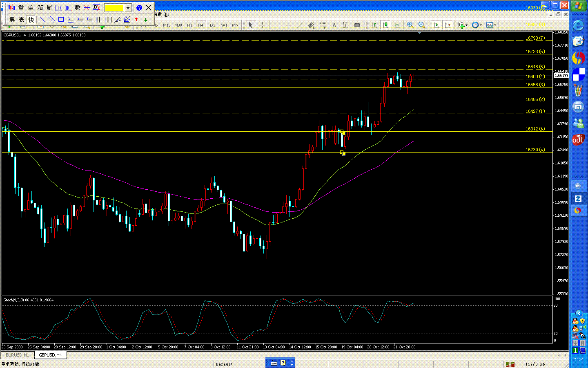
Task: Select the GBPUSD,H4 chart tab
Action: click(x=50, y=355)
